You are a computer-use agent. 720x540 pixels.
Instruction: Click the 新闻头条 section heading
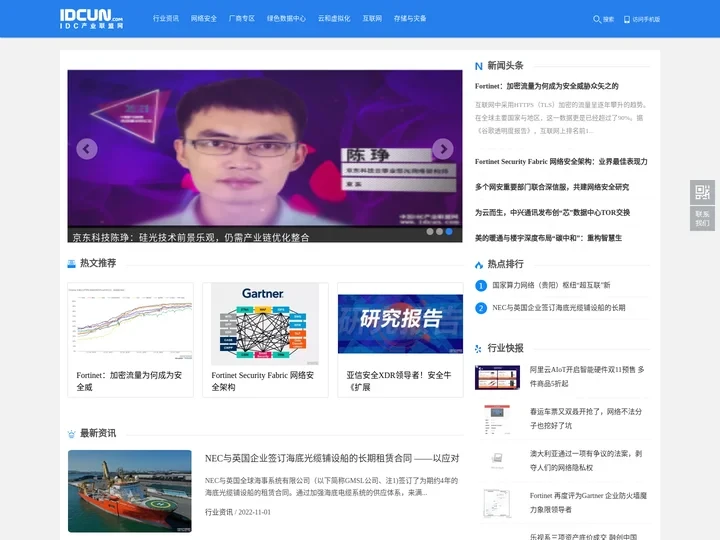pos(505,66)
